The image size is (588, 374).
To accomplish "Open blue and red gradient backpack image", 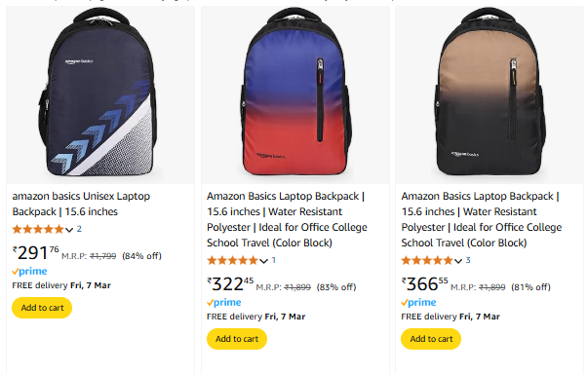I will [x=295, y=94].
